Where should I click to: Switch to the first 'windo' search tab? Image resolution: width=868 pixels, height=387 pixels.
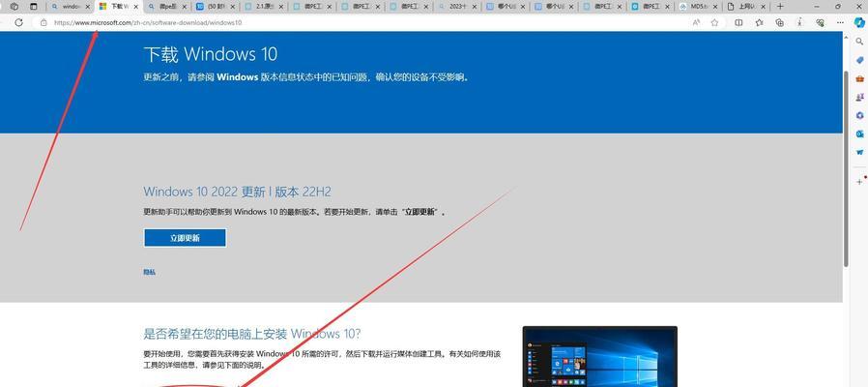tap(70, 7)
